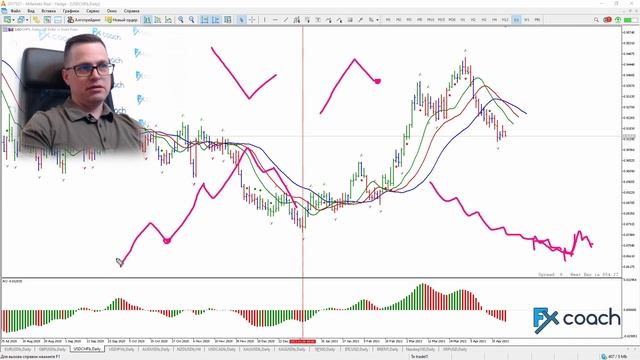Viewport: 640px width, 360px height.
Task: Toggle chart shift icon
Action: 215,20
